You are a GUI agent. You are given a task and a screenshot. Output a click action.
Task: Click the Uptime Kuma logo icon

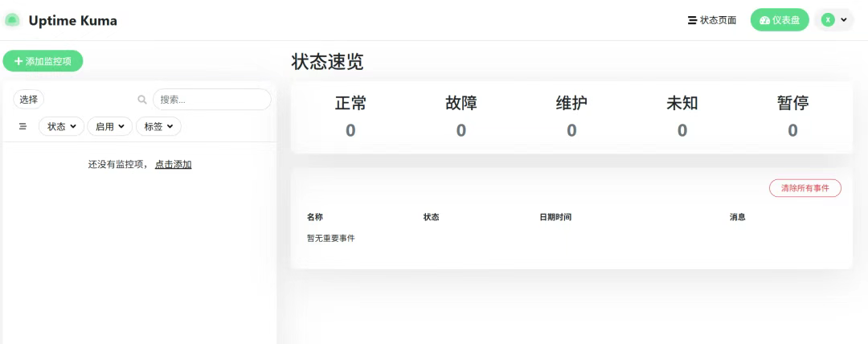(x=12, y=20)
